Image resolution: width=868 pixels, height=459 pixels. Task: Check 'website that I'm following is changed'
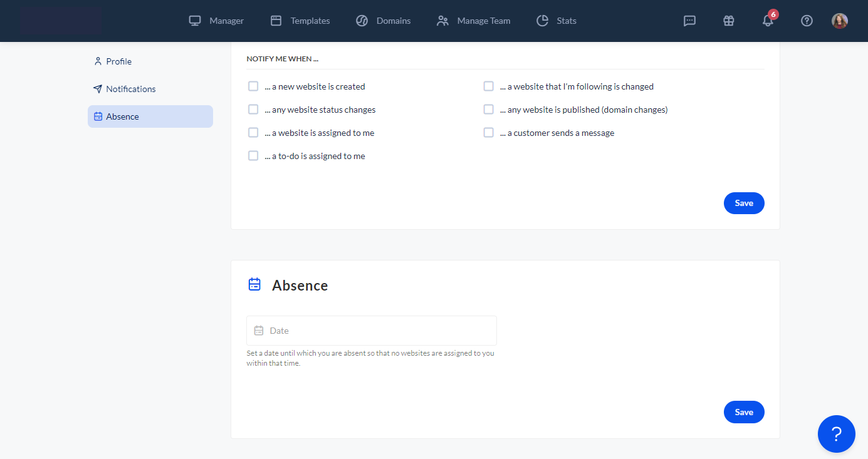point(489,86)
